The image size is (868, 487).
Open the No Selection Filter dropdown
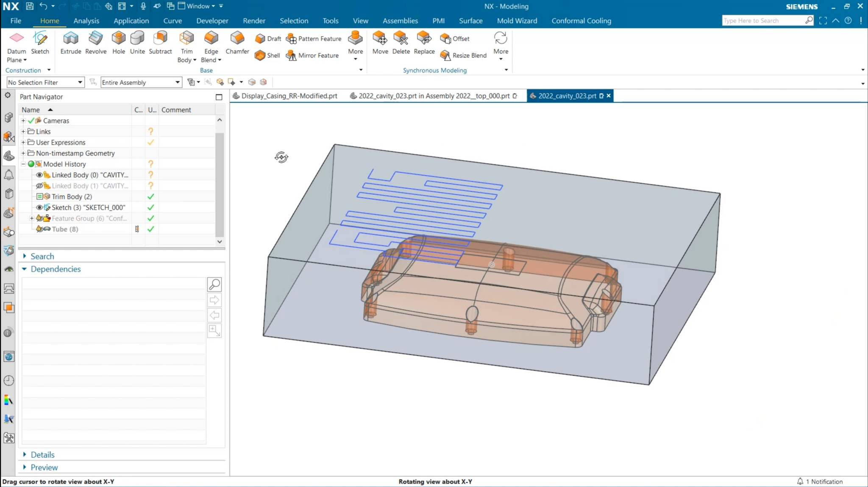[x=79, y=82]
